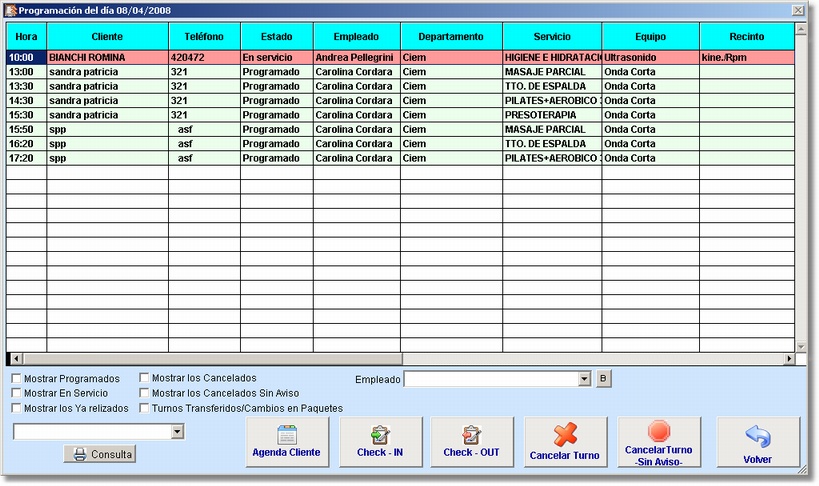Click vertical scrollbar down arrow
Viewport: 819px width, 486px height.
point(801,346)
